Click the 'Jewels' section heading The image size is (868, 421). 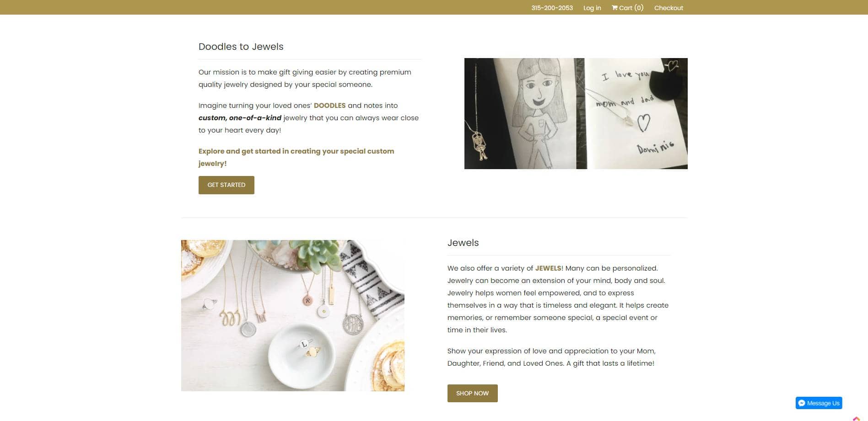(x=463, y=243)
